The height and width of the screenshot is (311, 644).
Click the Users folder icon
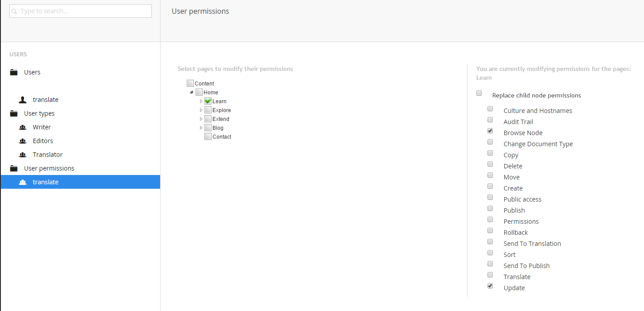click(x=14, y=72)
